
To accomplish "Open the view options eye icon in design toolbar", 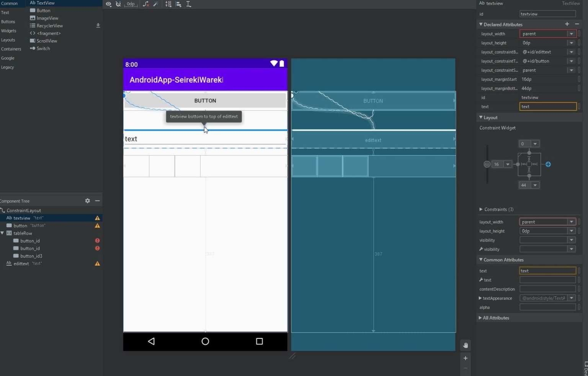I will [109, 4].
